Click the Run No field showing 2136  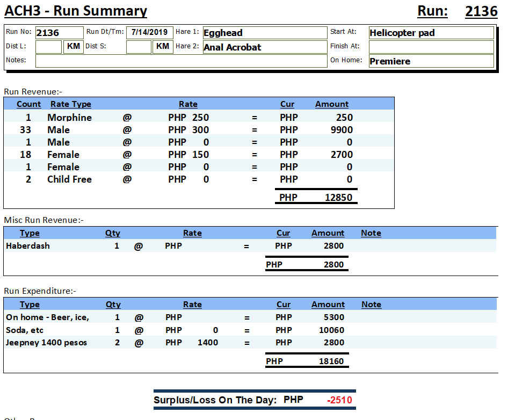59,33
